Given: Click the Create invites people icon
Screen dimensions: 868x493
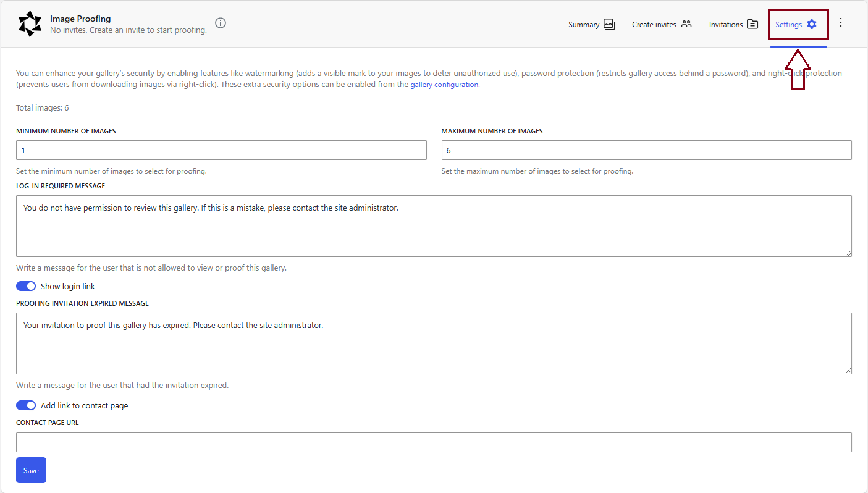Looking at the screenshot, I should click(686, 25).
